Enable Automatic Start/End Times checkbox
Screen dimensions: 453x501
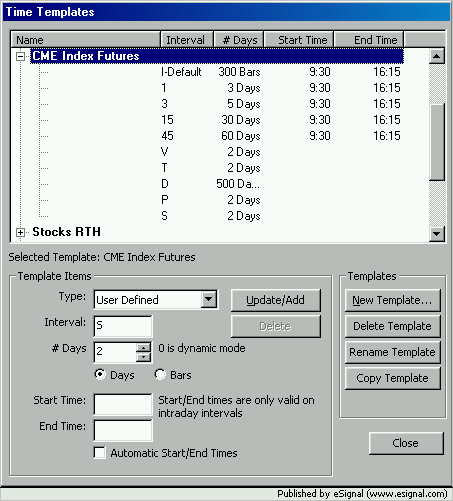coord(100,453)
